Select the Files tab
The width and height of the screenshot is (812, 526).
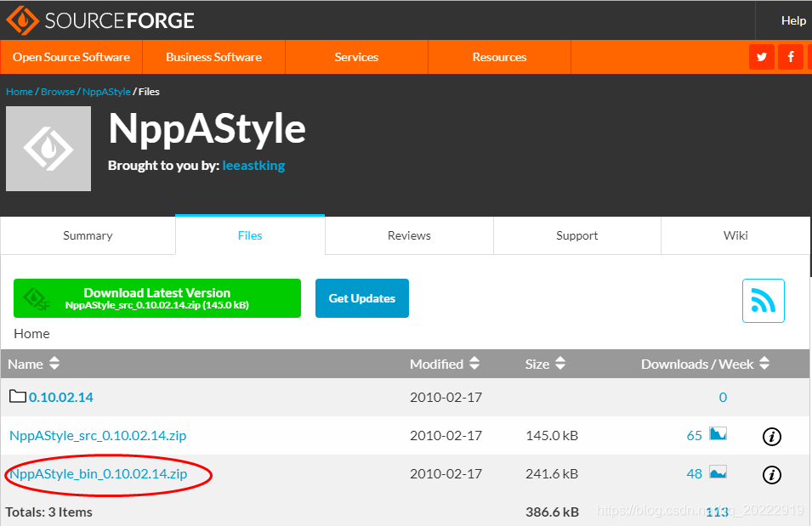pos(250,235)
